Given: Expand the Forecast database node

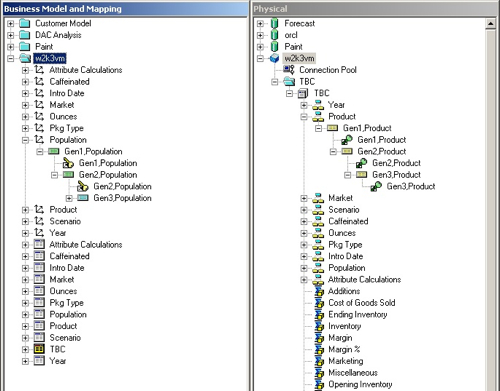Looking at the screenshot, I should (260, 24).
